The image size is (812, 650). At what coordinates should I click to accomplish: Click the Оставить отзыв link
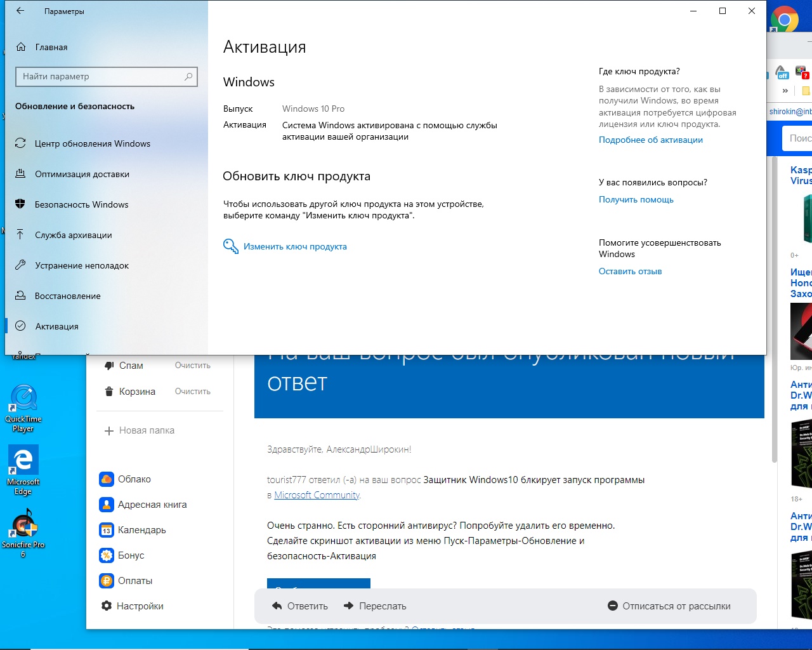click(x=631, y=271)
